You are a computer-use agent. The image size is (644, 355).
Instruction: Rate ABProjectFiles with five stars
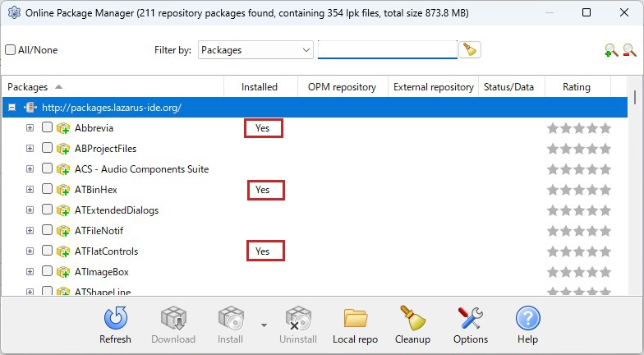605,149
